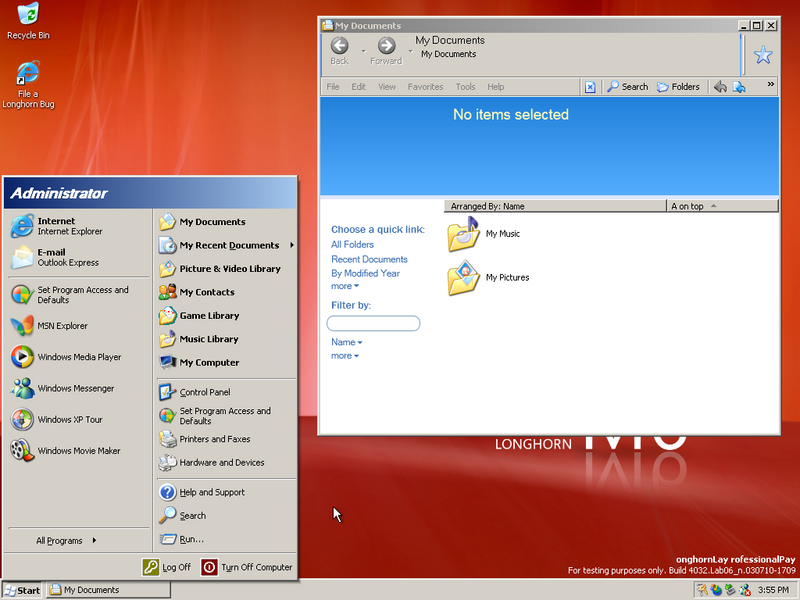
Task: Open the Tools menu
Action: click(x=465, y=86)
